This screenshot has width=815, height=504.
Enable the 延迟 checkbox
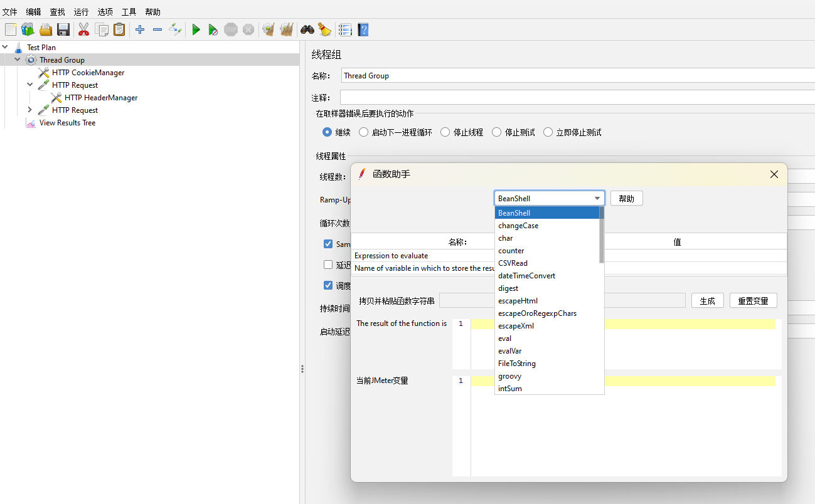[328, 265]
